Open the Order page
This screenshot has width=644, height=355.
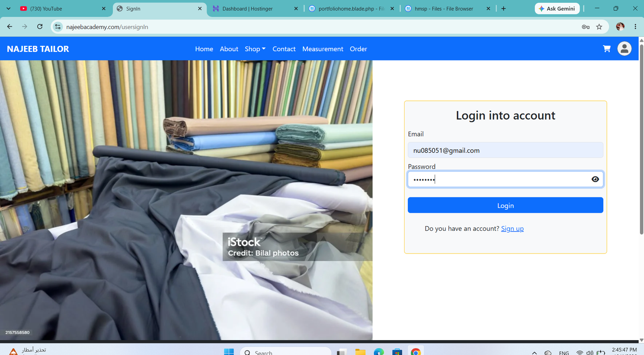click(358, 49)
